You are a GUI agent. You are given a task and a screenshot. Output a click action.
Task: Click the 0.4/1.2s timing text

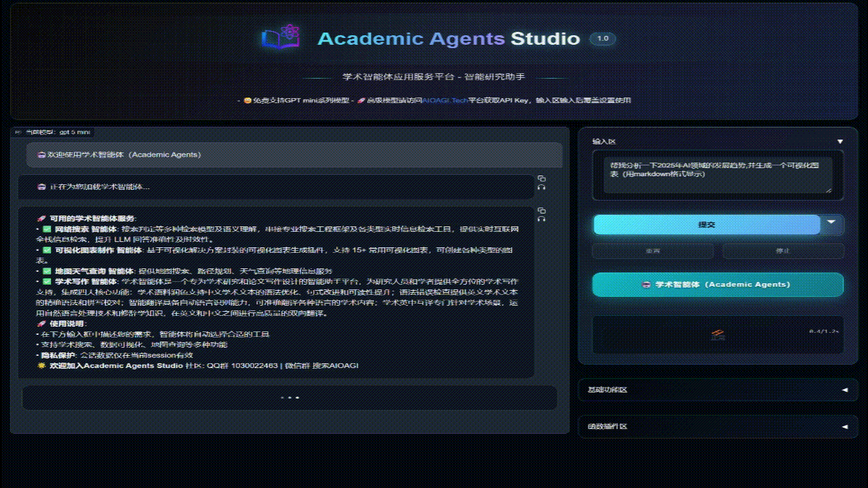pyautogui.click(x=824, y=331)
